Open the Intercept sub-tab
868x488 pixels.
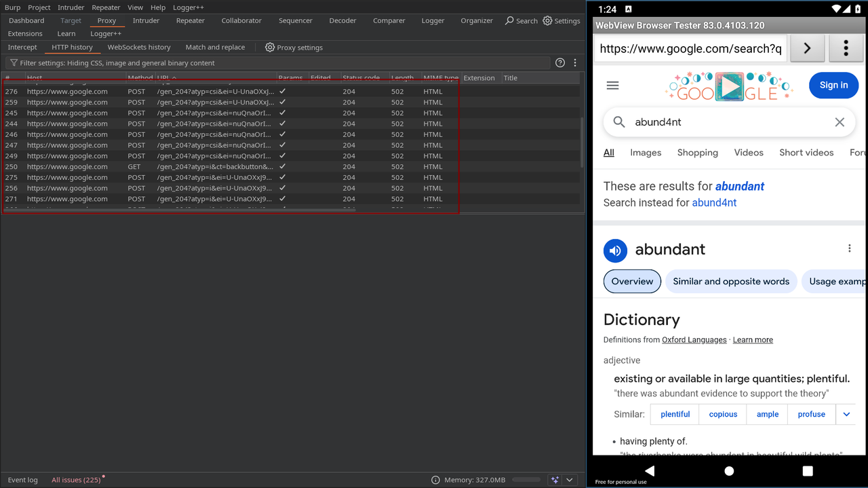22,48
